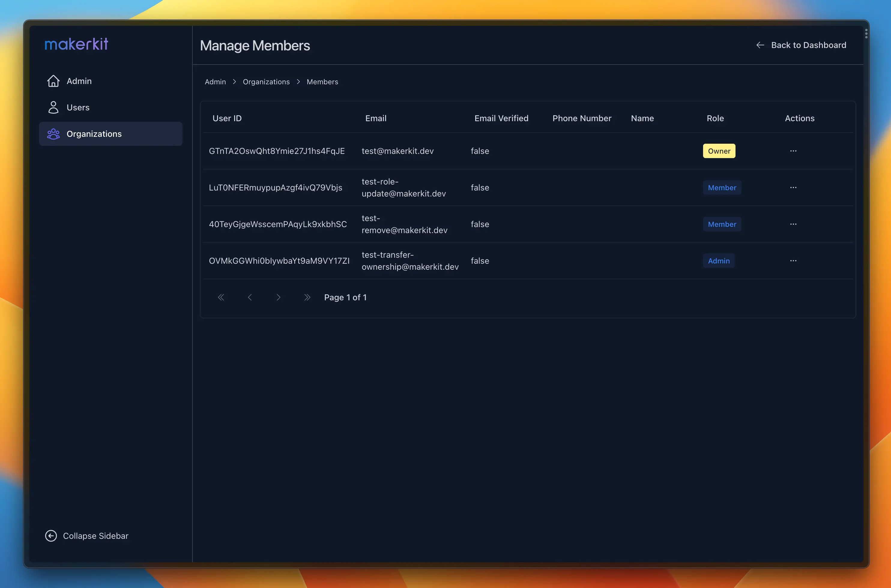891x588 pixels.
Task: Click the Member badge for test-role-update user
Action: pos(722,187)
